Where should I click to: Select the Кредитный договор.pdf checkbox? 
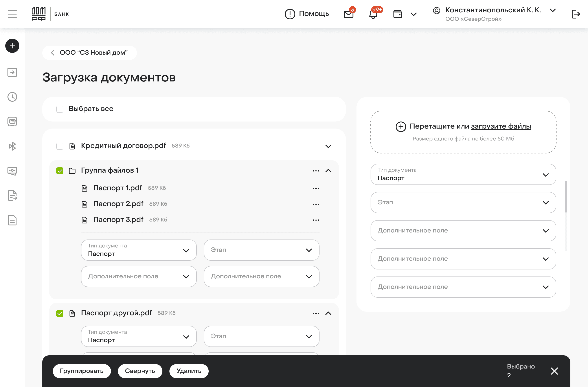pos(60,146)
